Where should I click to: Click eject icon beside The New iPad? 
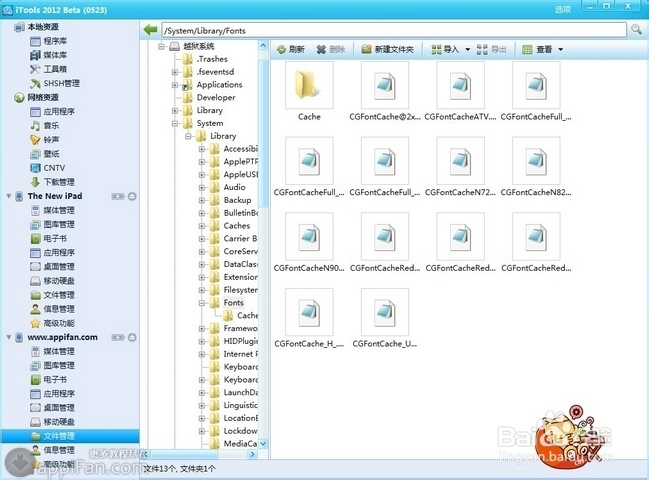132,196
